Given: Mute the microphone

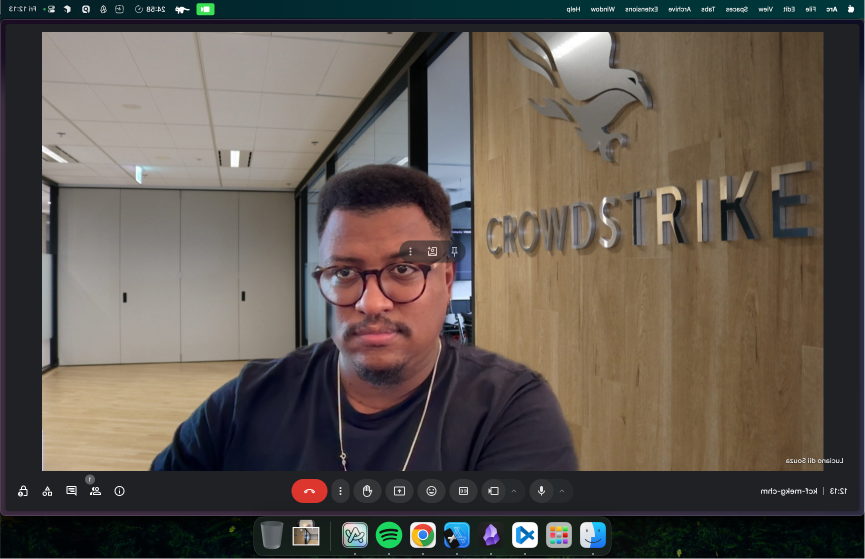Looking at the screenshot, I should (x=542, y=491).
